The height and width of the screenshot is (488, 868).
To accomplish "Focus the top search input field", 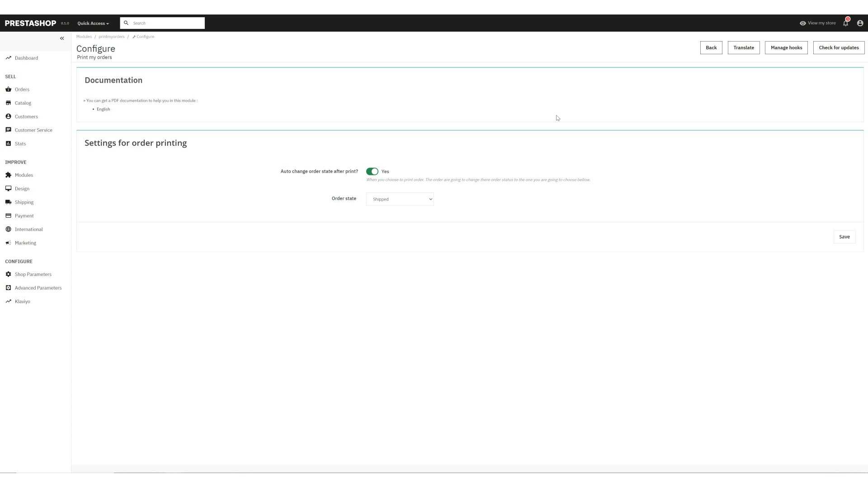I will tap(167, 23).
